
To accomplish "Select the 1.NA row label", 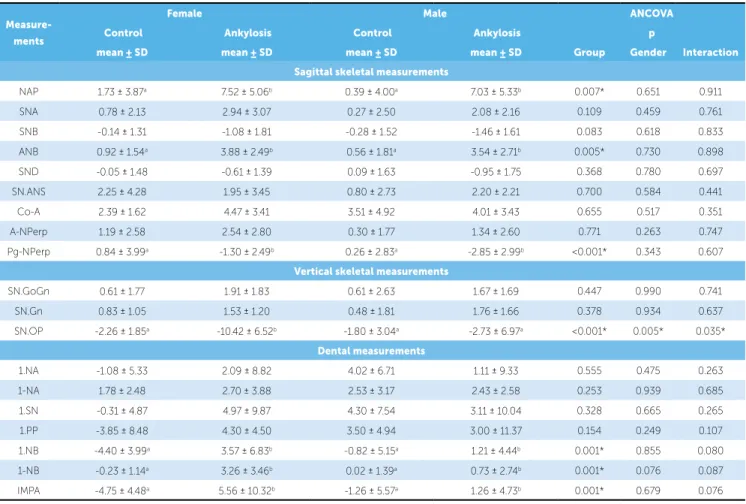I will (x=29, y=370).
